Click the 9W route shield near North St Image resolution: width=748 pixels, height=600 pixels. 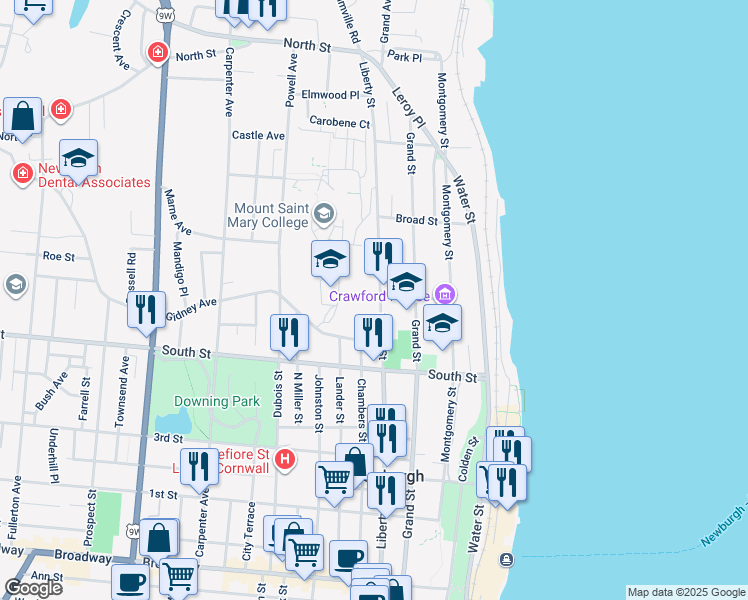click(165, 16)
